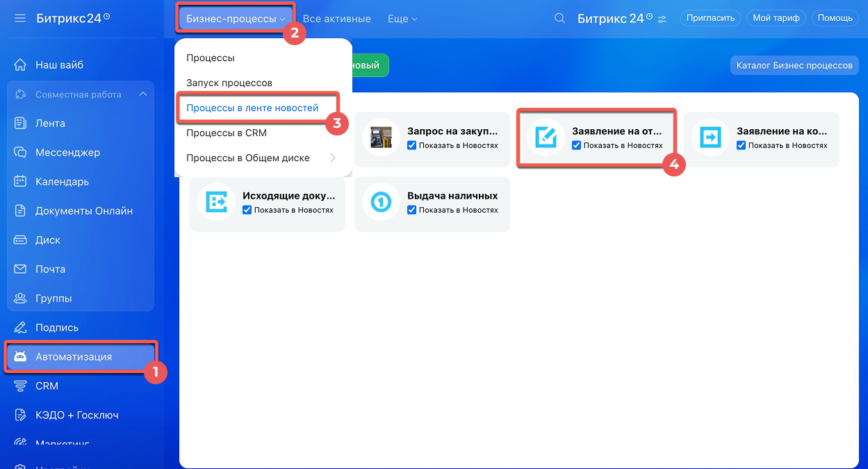Click the Мессенджер chat icon

(x=21, y=152)
